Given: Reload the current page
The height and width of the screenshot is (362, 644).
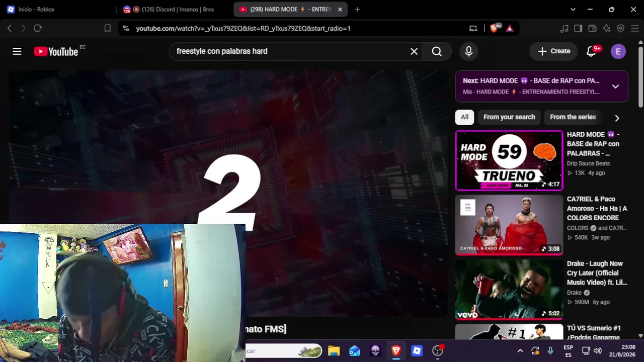Looking at the screenshot, I should tap(37, 29).
